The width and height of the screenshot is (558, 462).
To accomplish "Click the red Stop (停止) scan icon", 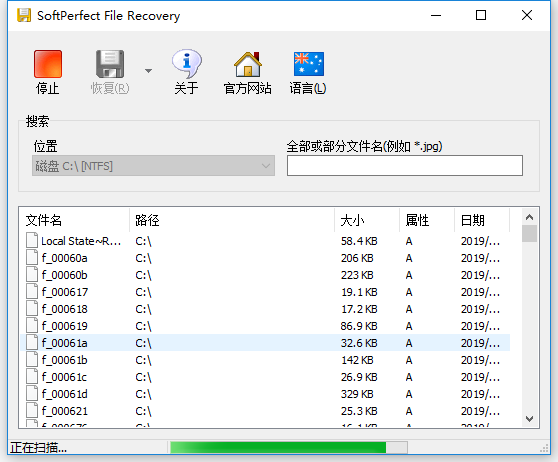I will pos(48,64).
